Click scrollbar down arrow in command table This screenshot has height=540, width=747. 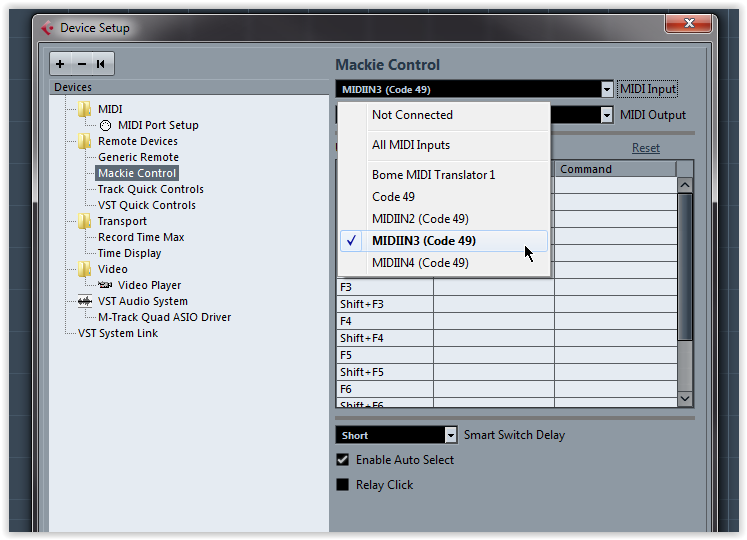click(x=685, y=398)
